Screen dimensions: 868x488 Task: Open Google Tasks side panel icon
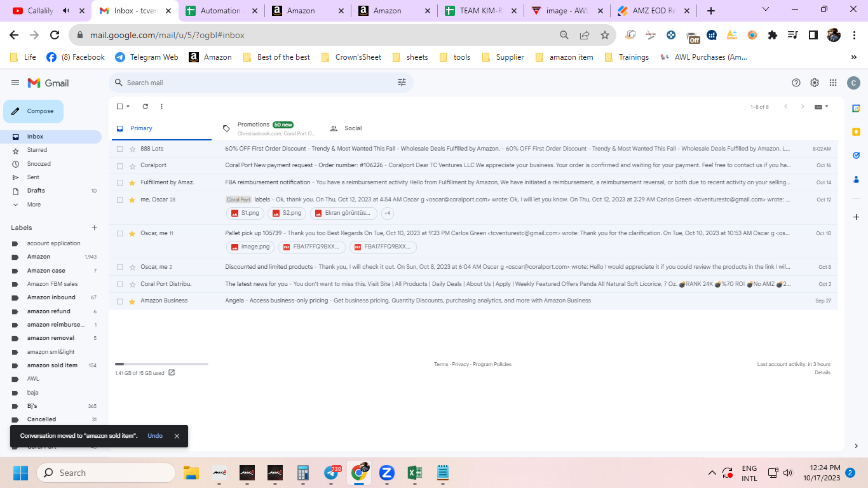[856, 155]
